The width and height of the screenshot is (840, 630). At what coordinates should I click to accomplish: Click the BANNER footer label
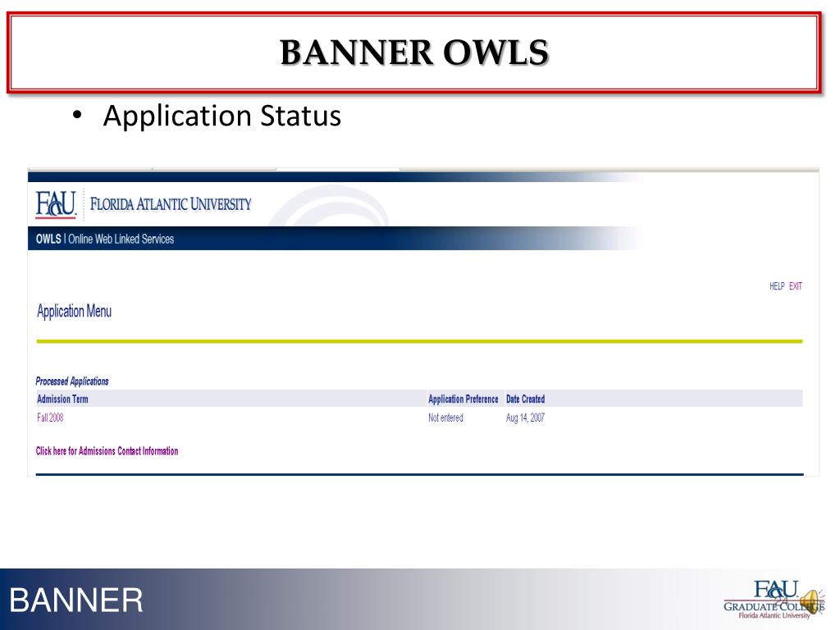[76, 600]
